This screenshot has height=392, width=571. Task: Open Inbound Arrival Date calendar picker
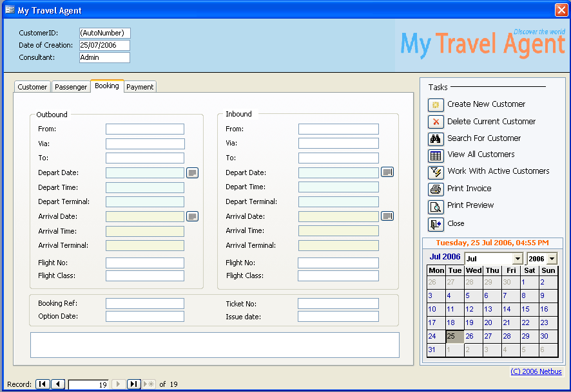tap(387, 216)
